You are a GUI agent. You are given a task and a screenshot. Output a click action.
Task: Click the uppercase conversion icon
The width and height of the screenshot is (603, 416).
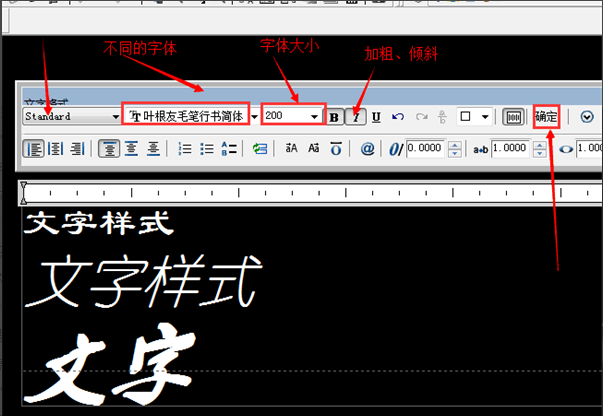tap(291, 149)
